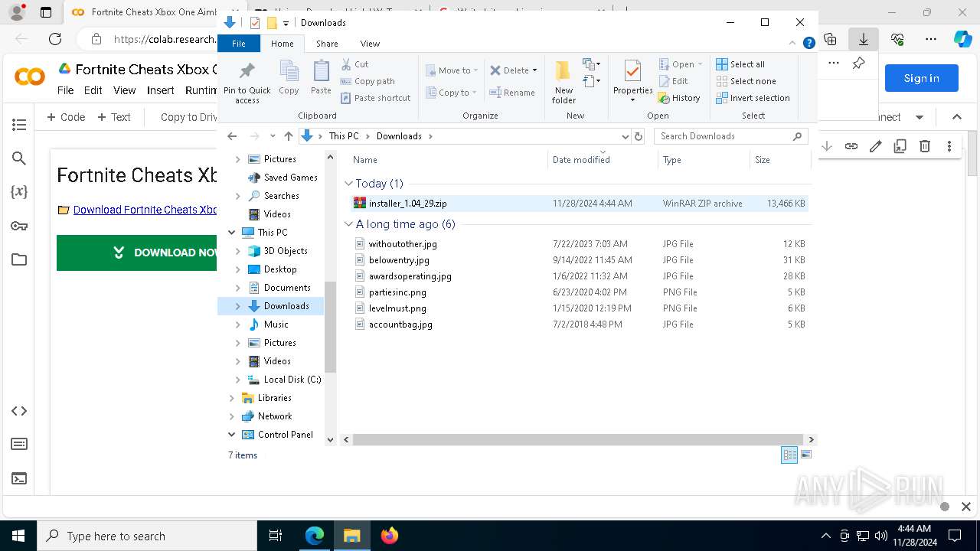Click the Rename ribbon button
The width and height of the screenshot is (980, 551).
tap(512, 93)
